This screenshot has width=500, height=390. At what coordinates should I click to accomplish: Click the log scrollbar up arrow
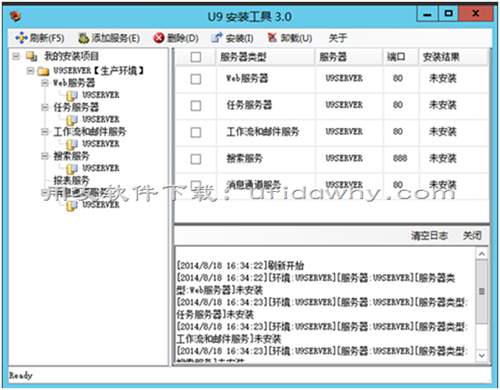[482, 254]
